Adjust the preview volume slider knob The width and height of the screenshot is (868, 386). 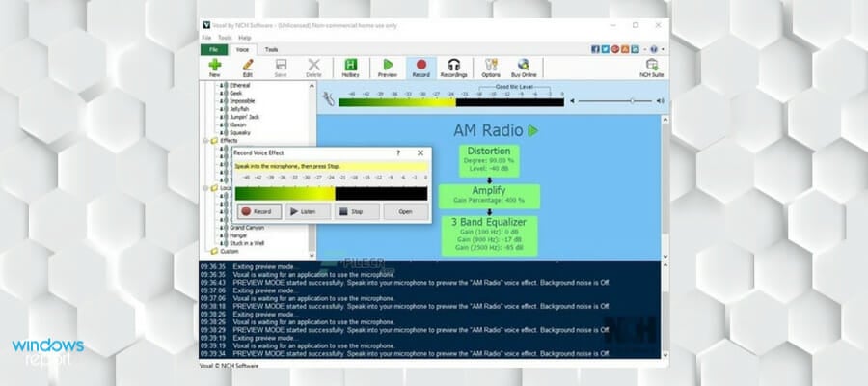pos(632,101)
